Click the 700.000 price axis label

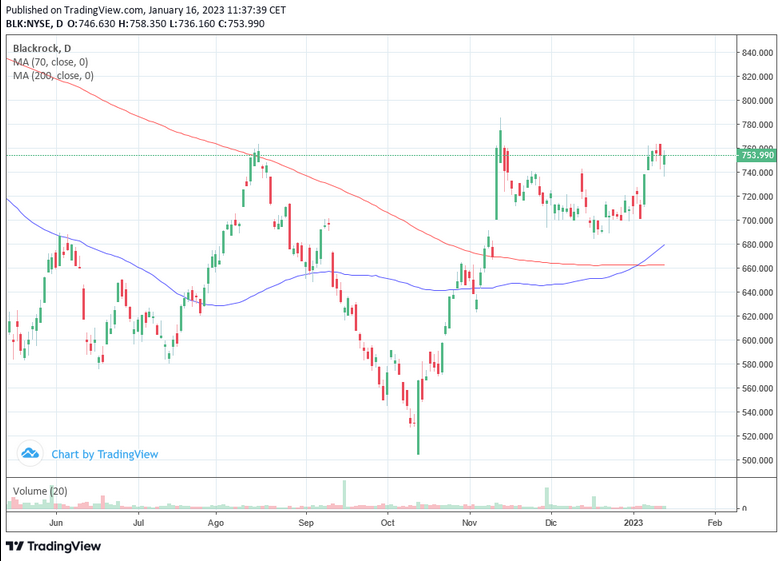click(757, 221)
